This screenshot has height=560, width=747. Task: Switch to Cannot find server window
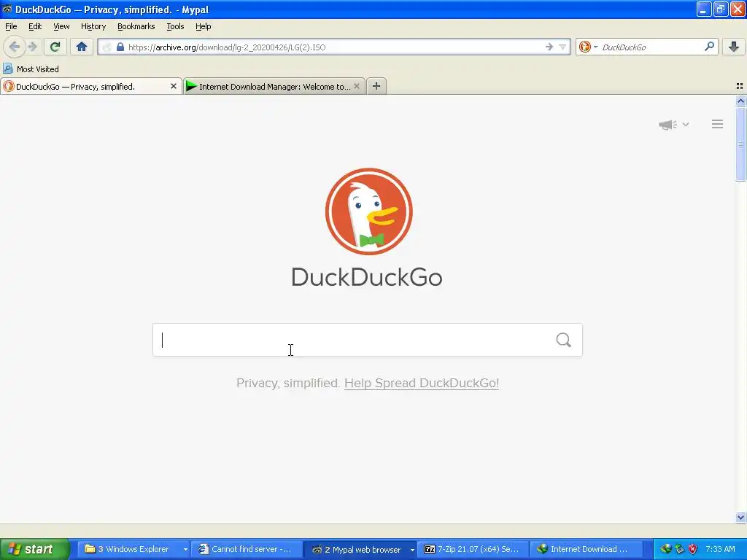[247, 549]
